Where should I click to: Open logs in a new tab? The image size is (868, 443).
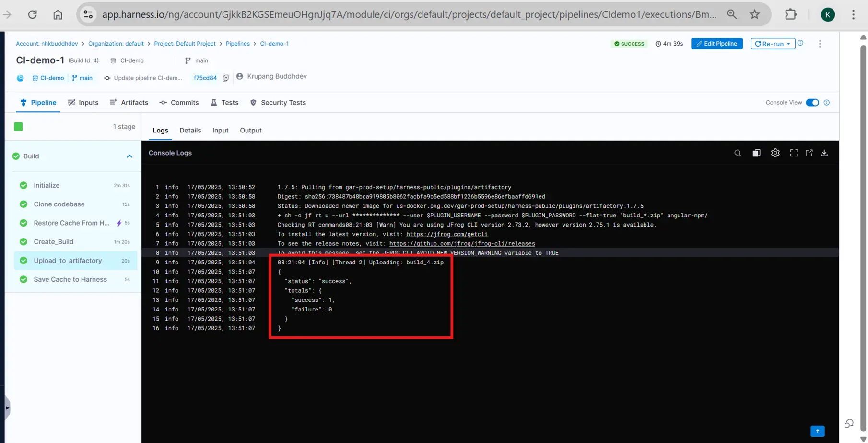(809, 153)
